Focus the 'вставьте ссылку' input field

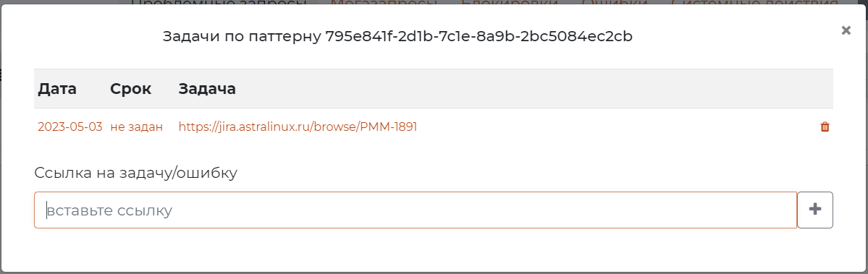click(416, 210)
